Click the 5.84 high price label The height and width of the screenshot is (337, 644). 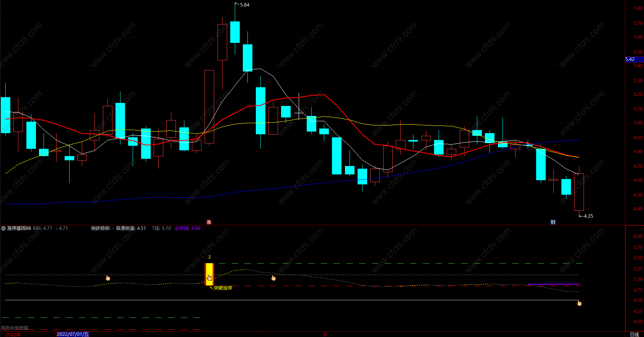tap(245, 5)
